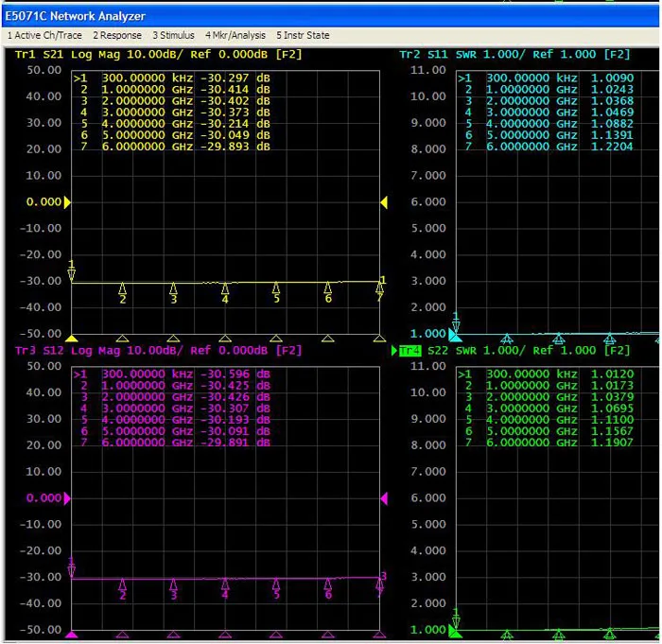The image size is (662, 644).
Task: Open the Response menu
Action: click(117, 36)
